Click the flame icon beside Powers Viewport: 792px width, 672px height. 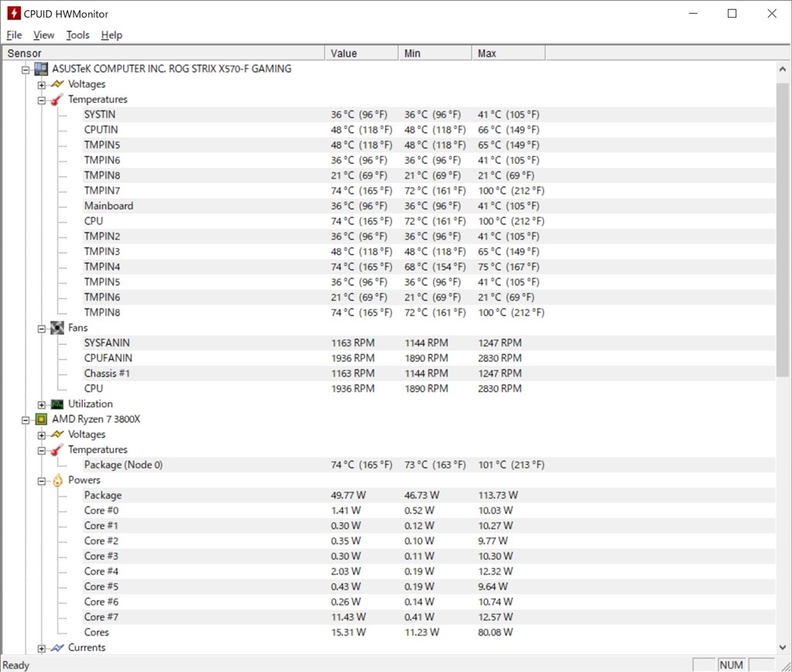click(57, 480)
